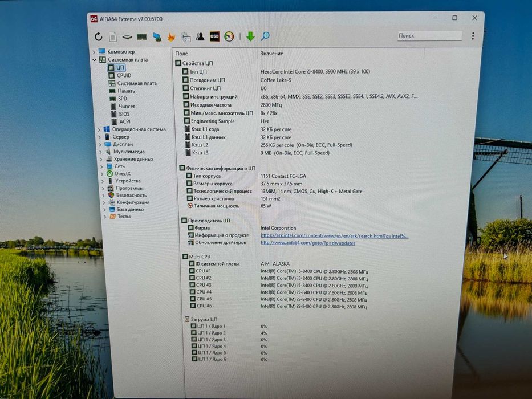Expand the Сеть tree node
The height and width of the screenshot is (399, 532).
101,166
